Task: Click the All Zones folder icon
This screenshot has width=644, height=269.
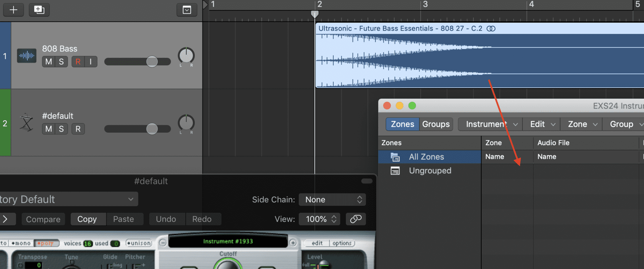Action: [395, 157]
